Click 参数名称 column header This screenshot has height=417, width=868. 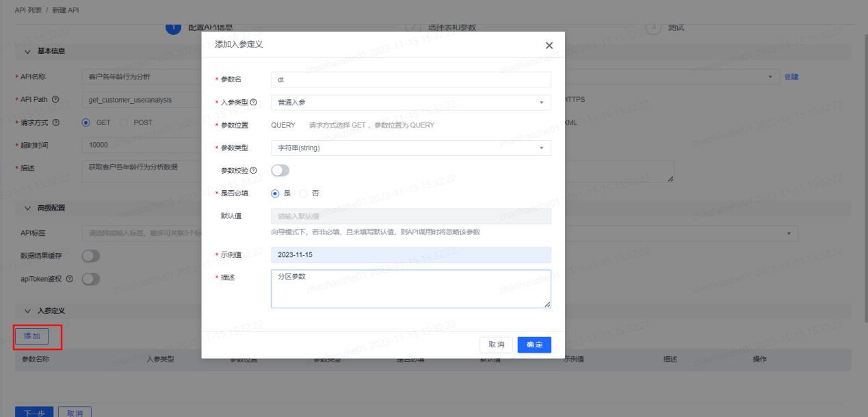36,359
